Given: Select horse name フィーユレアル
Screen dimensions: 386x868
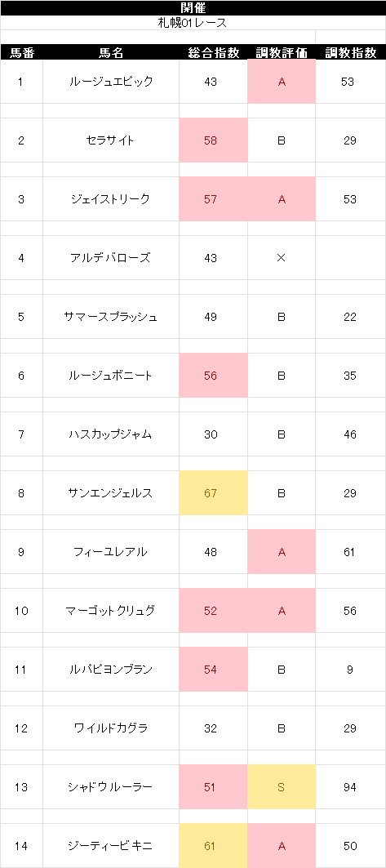Looking at the screenshot, I should (111, 552).
